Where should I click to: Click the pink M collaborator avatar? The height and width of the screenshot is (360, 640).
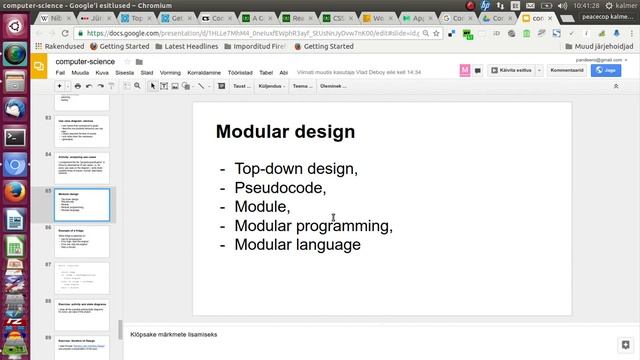point(465,70)
